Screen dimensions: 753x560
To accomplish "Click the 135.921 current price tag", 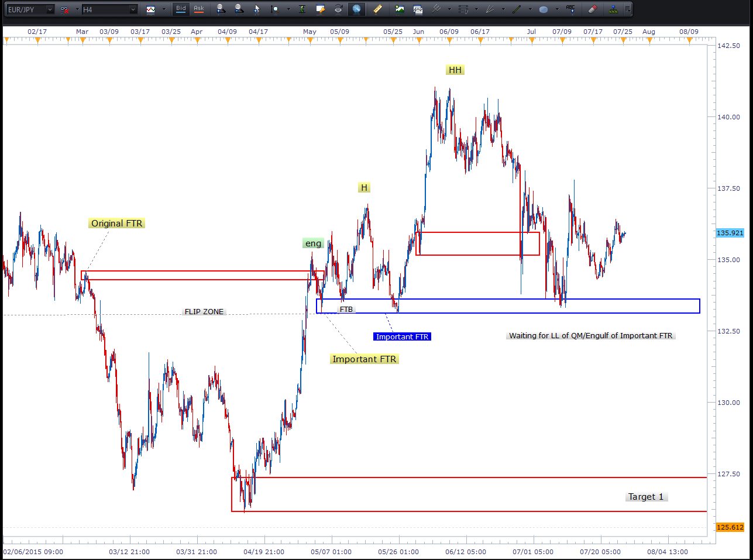I will [x=730, y=233].
